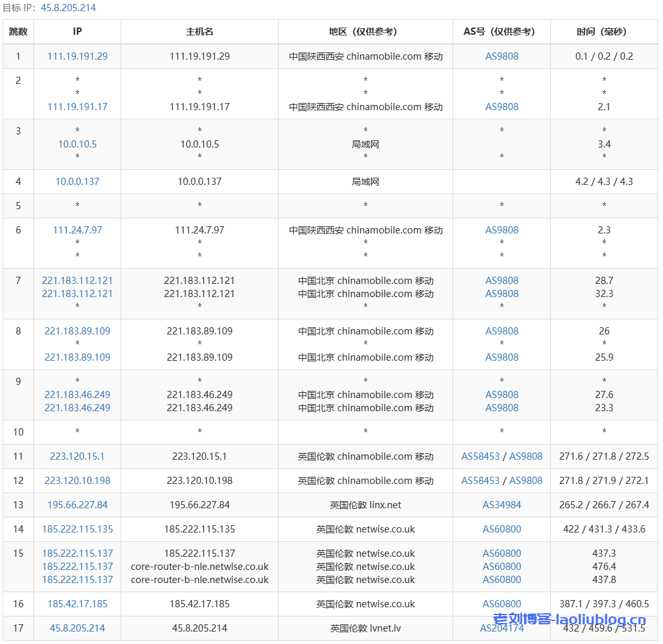This screenshot has height=644, width=663.
Task: Open the 221.183.46.249 link in hop 9
Action: (x=77, y=395)
